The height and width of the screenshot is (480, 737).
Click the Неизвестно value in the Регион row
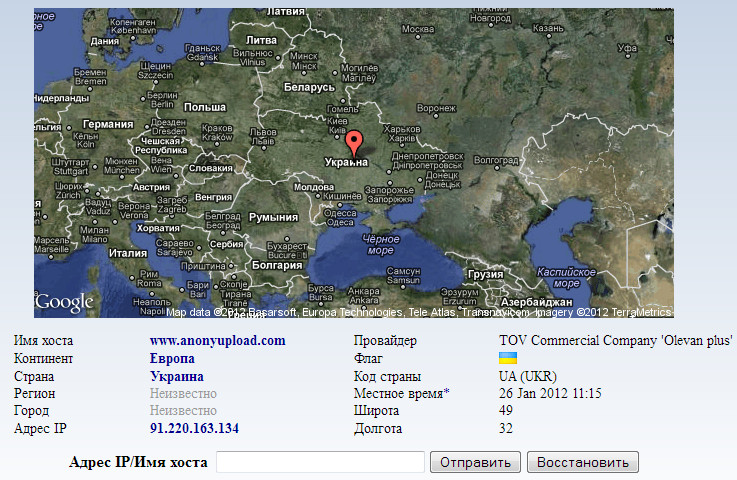[x=183, y=393]
